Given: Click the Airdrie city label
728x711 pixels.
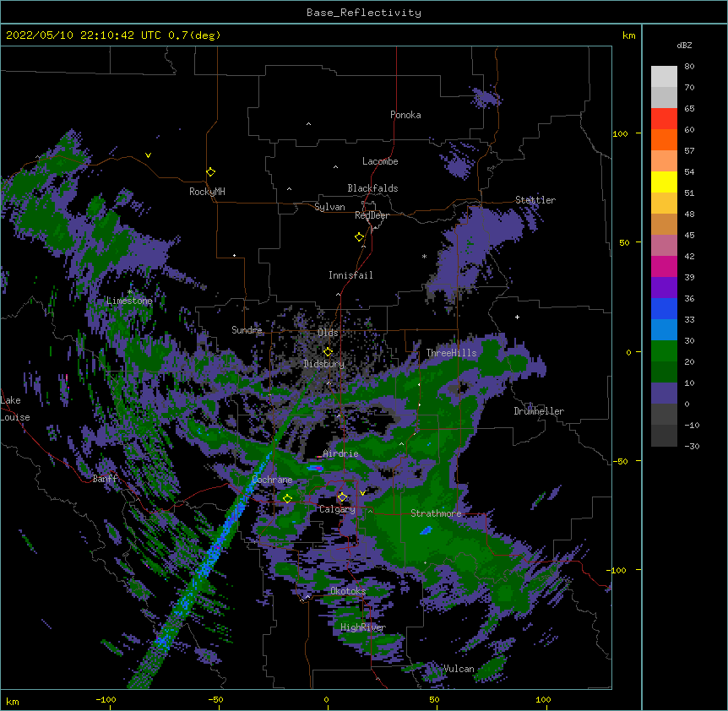Looking at the screenshot, I should 341,453.
